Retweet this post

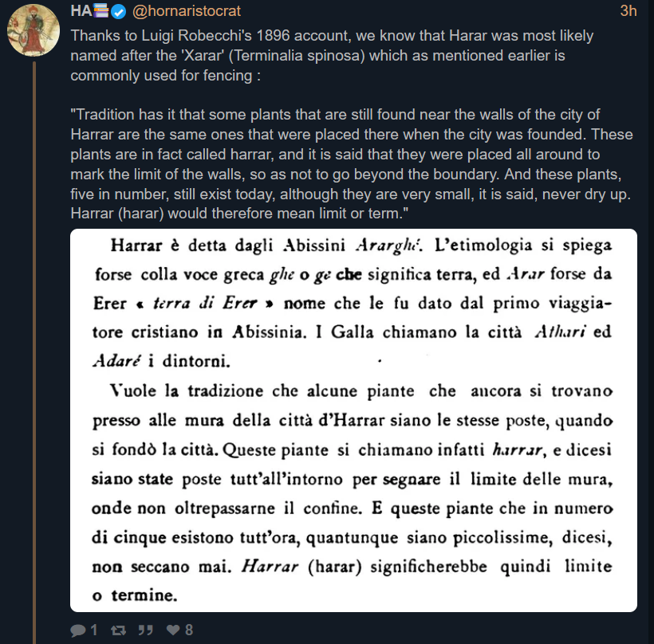(x=118, y=630)
